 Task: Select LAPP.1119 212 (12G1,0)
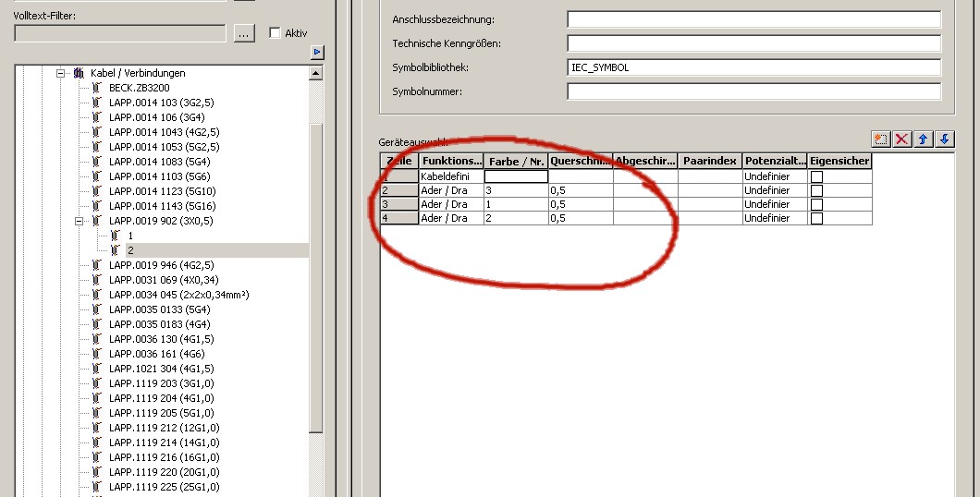click(165, 428)
